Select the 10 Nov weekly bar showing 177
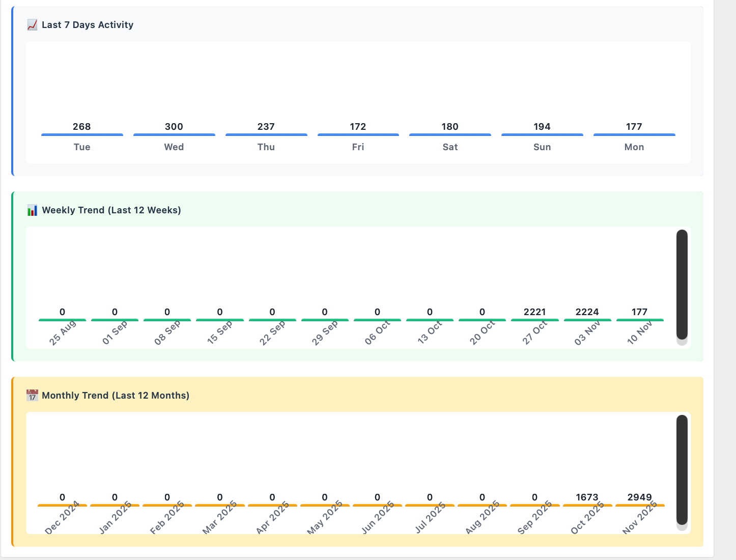Viewport: 736px width, 560px height. pos(640,320)
